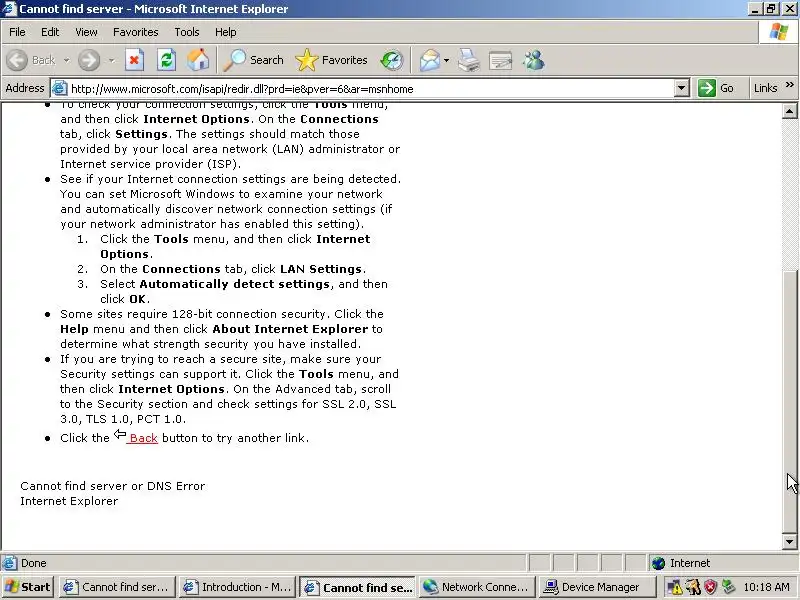This screenshot has width=800, height=600.
Task: Expand the Links toolbar chevron
Action: coord(790,85)
